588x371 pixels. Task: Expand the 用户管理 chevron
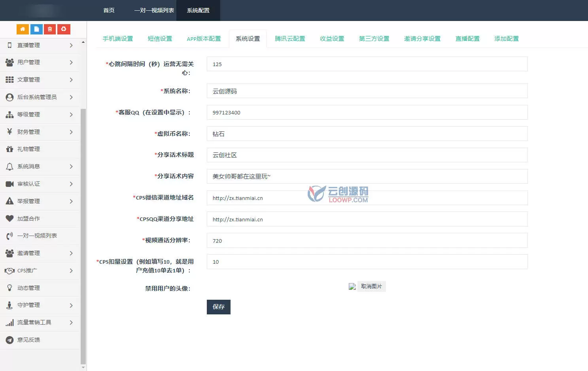tap(71, 62)
